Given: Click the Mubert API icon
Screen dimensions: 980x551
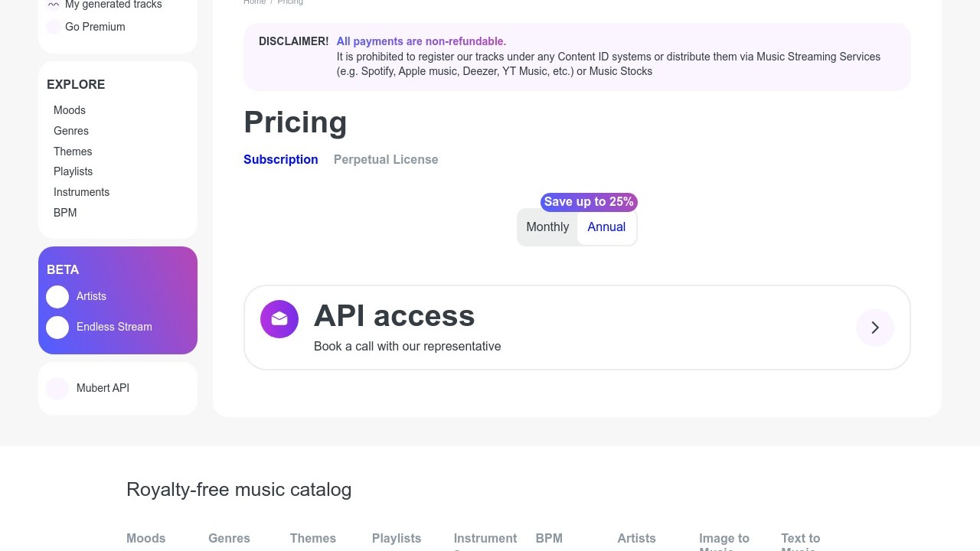Looking at the screenshot, I should (x=57, y=389).
